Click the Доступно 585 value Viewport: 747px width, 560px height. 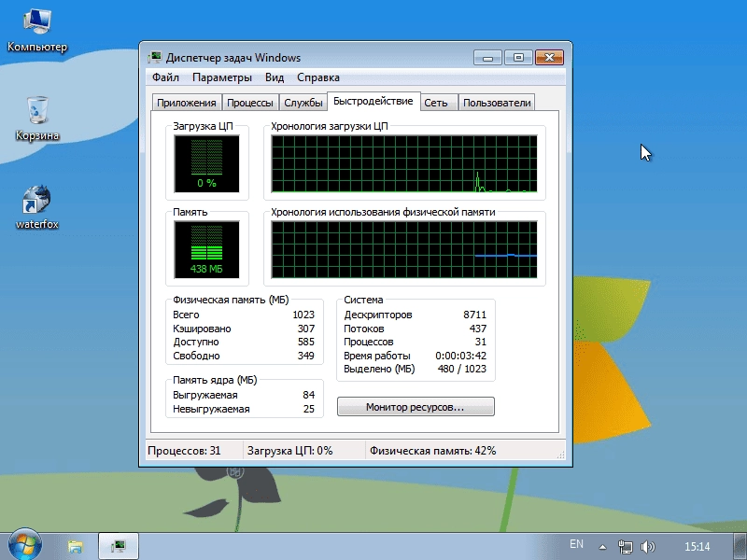306,342
